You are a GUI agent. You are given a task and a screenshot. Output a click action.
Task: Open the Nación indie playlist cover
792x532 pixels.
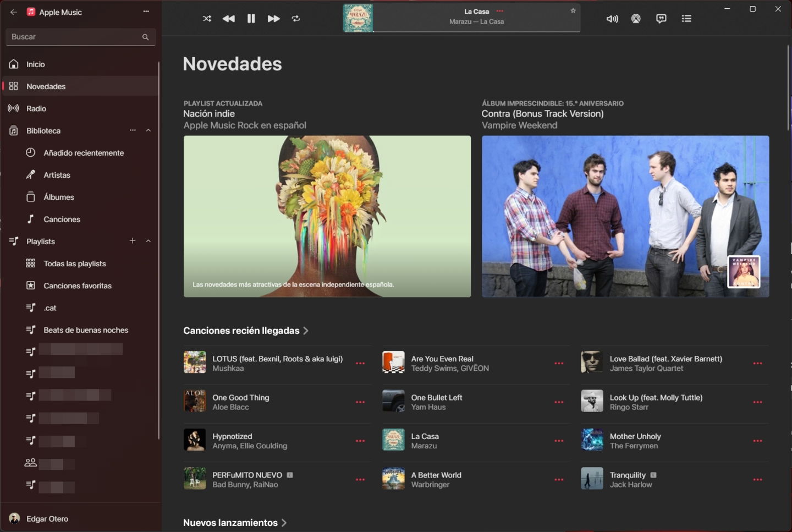tap(327, 216)
